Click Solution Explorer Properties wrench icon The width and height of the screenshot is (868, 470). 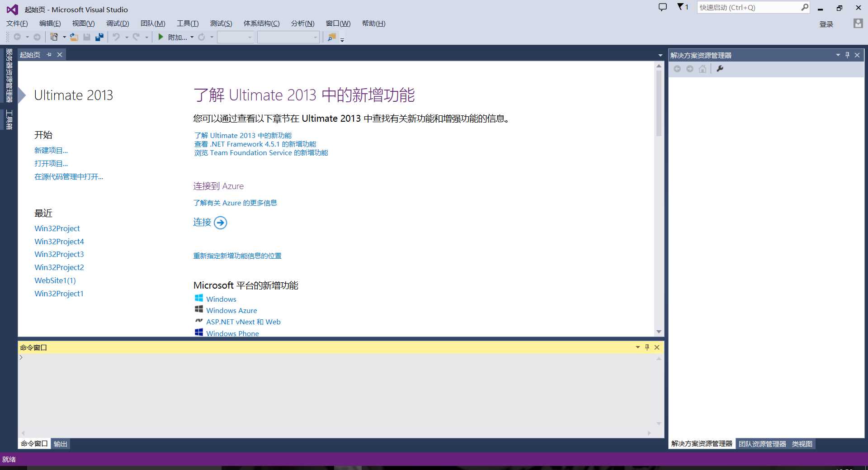tap(720, 69)
